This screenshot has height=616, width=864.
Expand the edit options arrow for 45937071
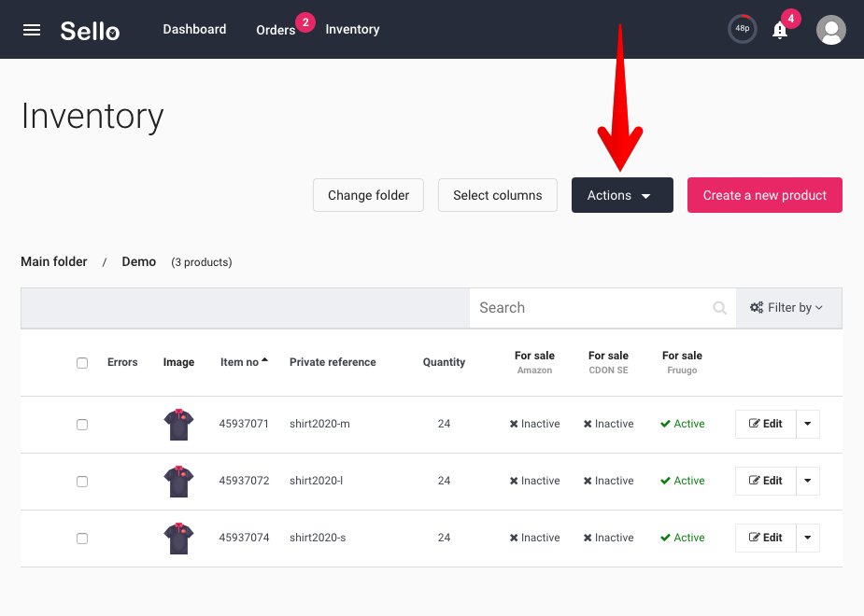(808, 424)
